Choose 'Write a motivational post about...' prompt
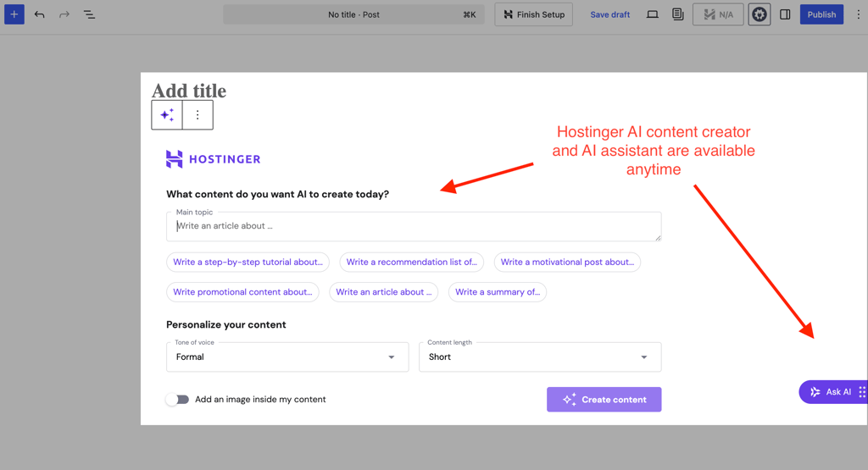 [x=567, y=262]
